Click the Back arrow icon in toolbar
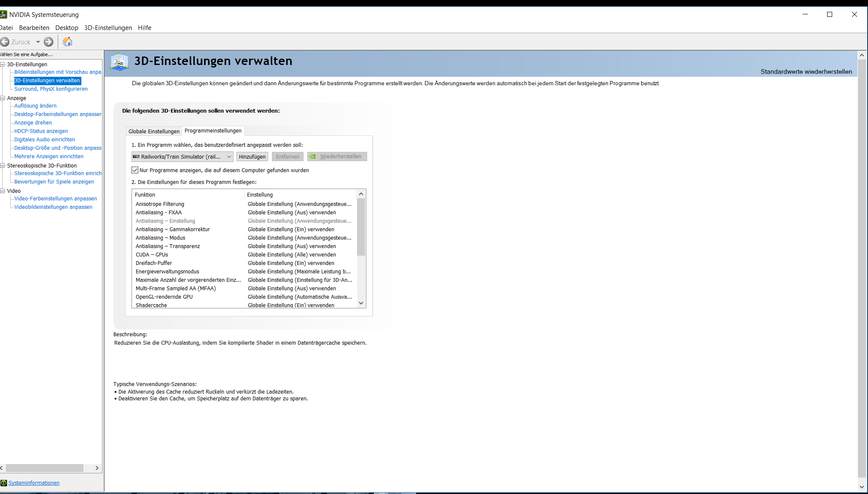 5,42
